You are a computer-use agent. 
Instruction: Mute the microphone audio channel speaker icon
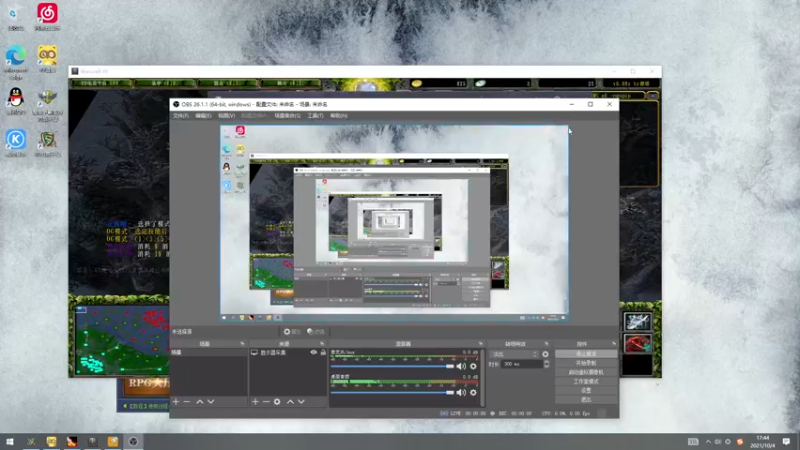click(461, 366)
